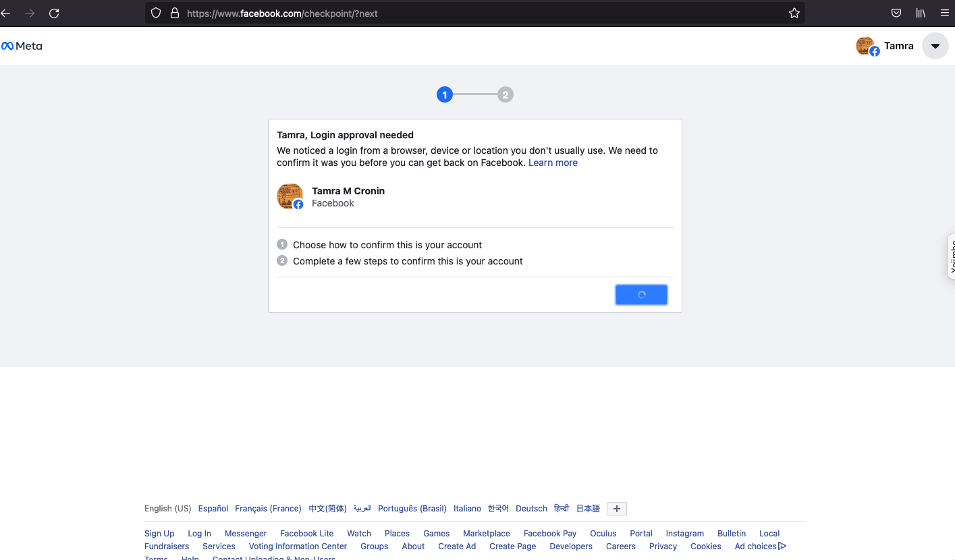This screenshot has width=955, height=560.
Task: Open the Fundraisers footer link
Action: 167,547
